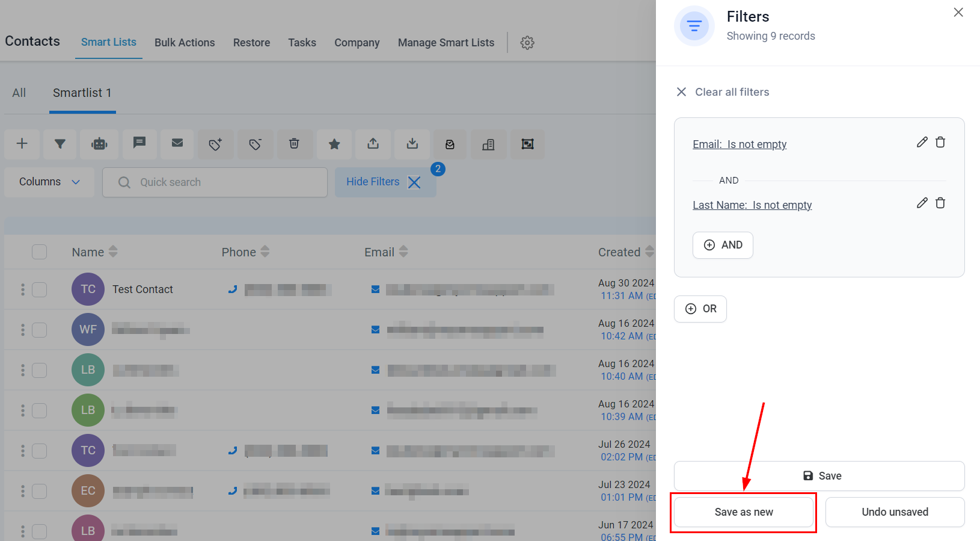
Task: Click the Save button in Filters panel
Action: (x=819, y=476)
